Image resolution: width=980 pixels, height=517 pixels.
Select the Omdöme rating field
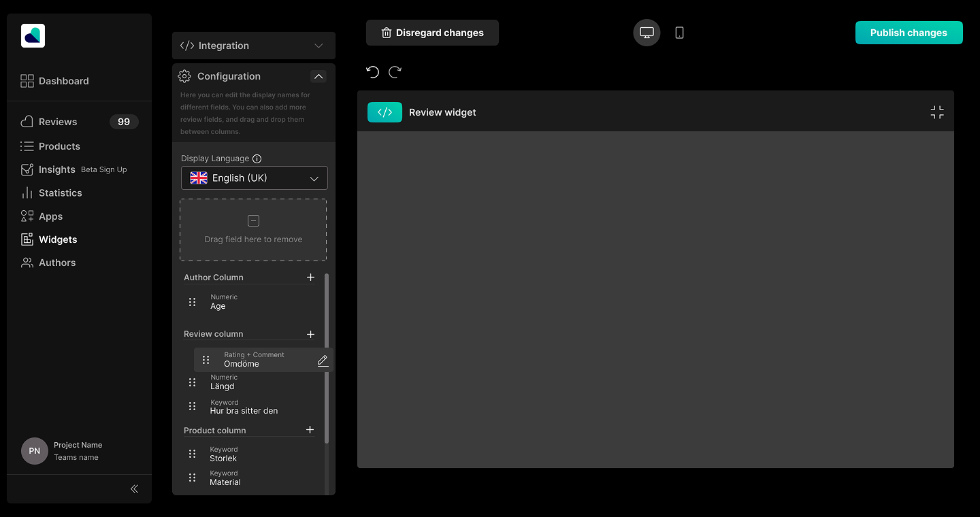click(x=263, y=360)
